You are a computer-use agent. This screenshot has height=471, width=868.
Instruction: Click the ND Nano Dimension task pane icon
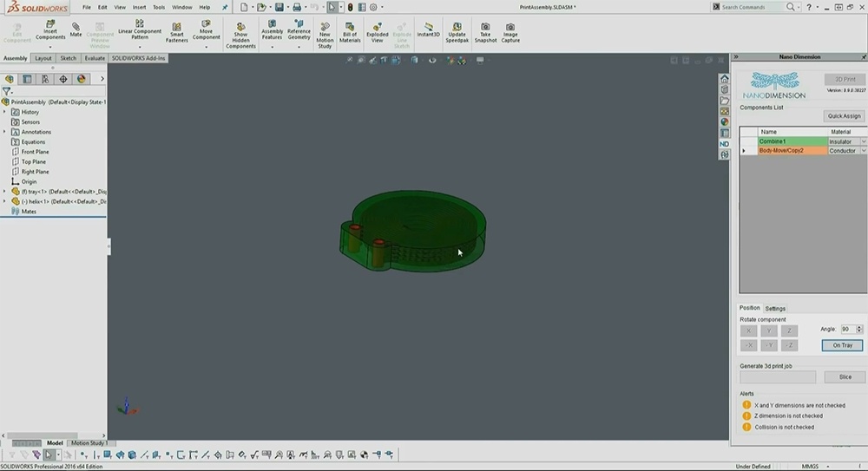[724, 144]
